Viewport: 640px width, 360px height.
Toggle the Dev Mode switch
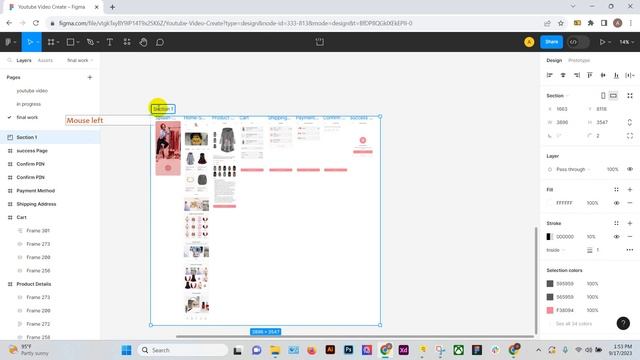(578, 42)
